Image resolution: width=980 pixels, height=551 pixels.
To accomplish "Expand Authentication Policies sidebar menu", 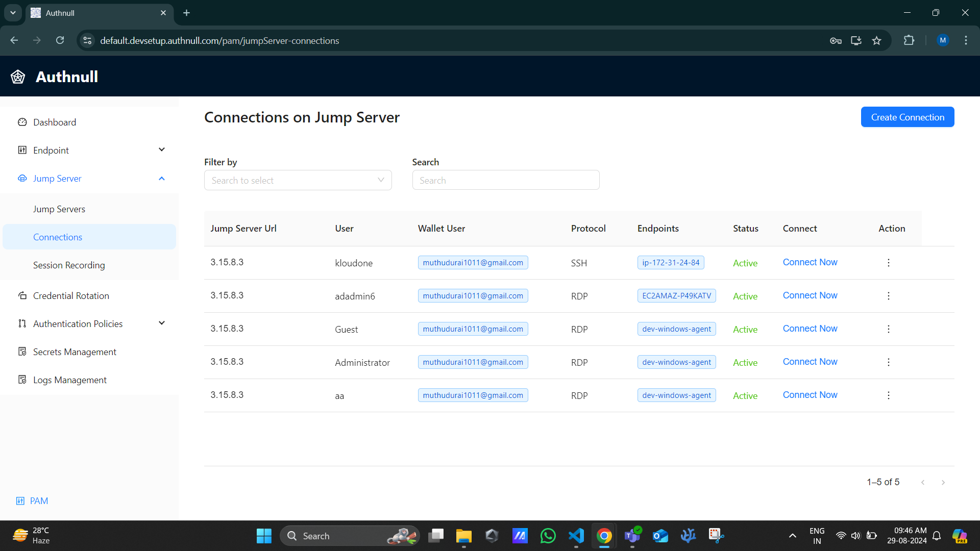I will coord(162,323).
